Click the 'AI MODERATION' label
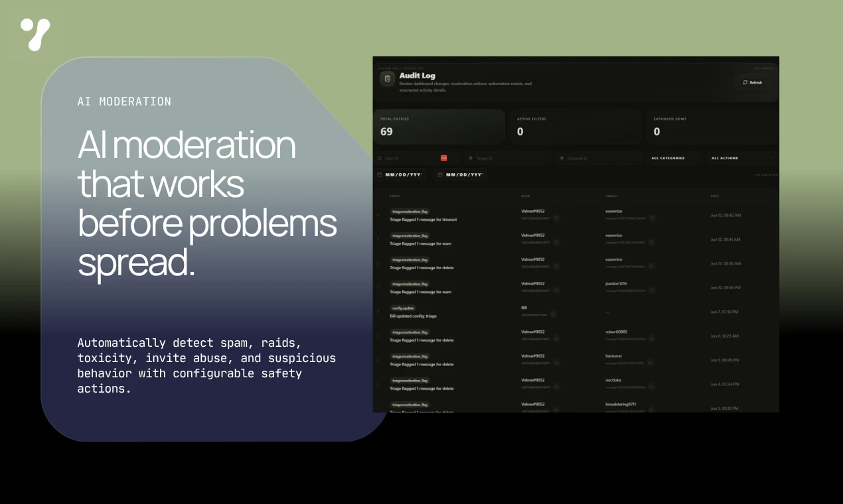 (124, 101)
